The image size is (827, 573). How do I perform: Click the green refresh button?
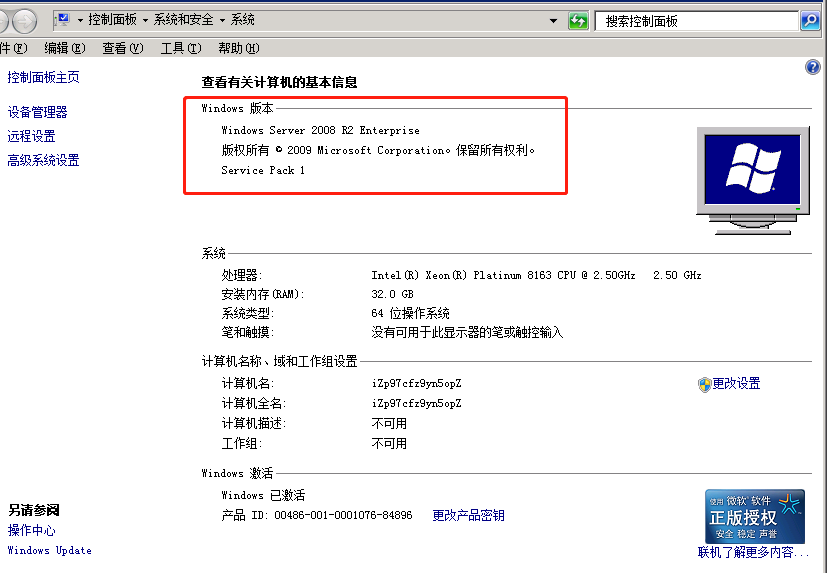pos(578,21)
